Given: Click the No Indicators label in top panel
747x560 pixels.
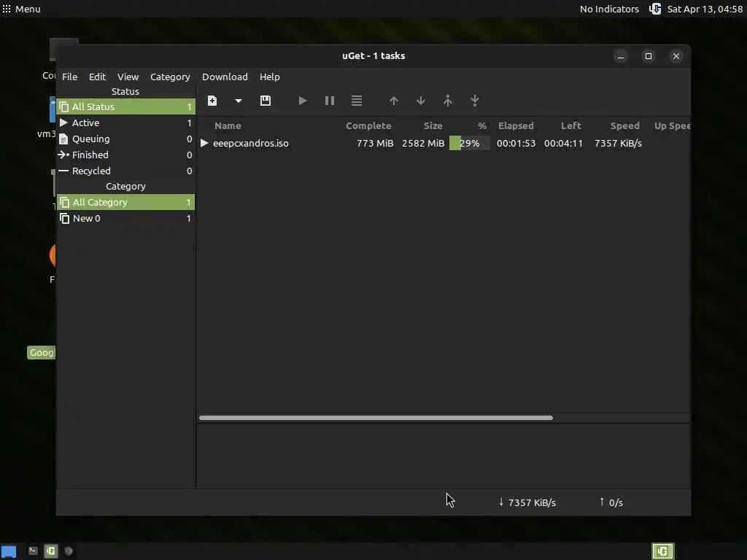Looking at the screenshot, I should click(609, 9).
